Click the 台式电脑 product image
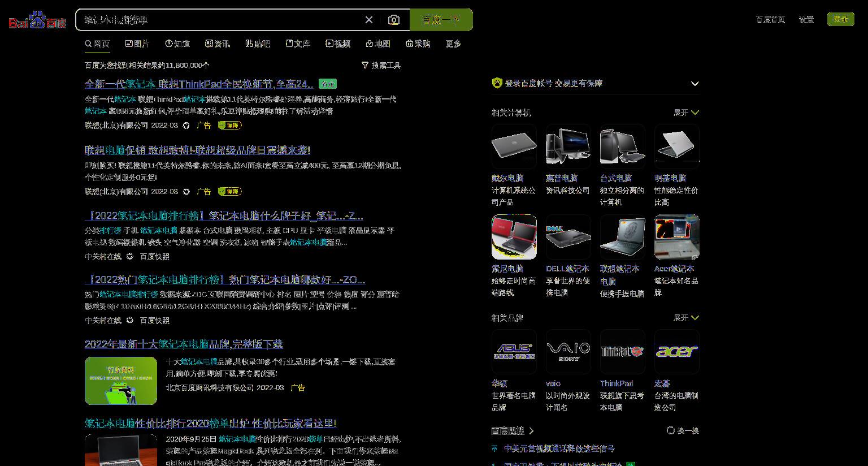868x466 pixels. tap(623, 146)
